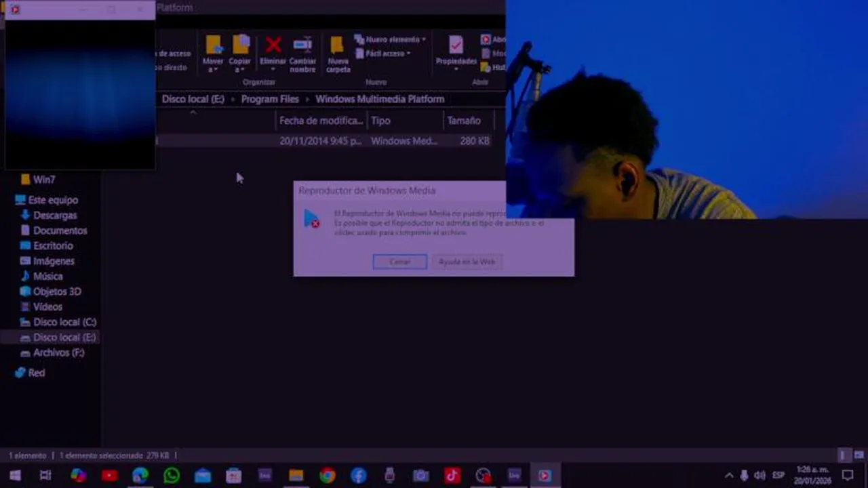Open Escritorio in navigation pane

pyautogui.click(x=46, y=245)
